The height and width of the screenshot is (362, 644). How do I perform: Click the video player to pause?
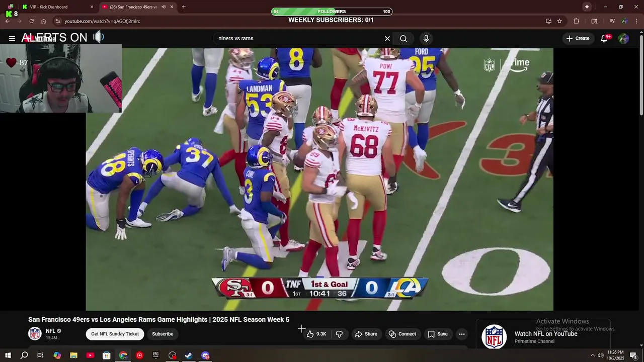[319, 179]
